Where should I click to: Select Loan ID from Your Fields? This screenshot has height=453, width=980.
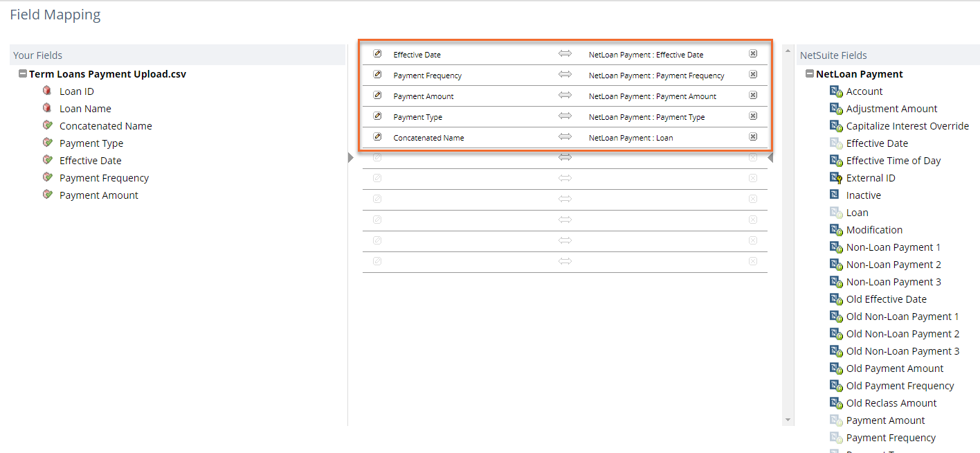76,91
